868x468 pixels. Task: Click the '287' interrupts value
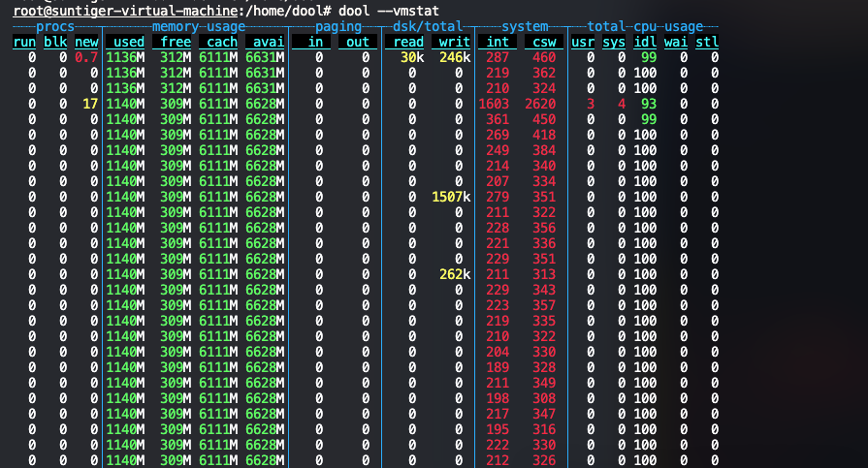[498, 57]
